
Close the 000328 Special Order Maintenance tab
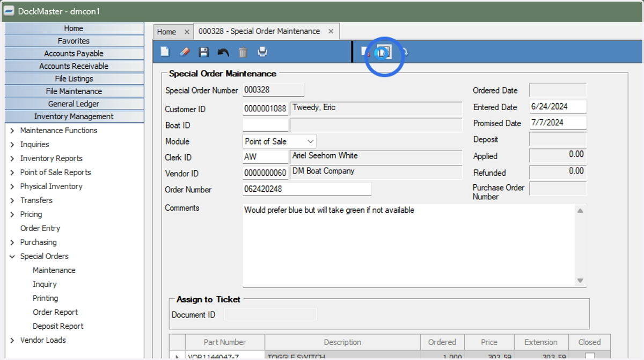(331, 31)
